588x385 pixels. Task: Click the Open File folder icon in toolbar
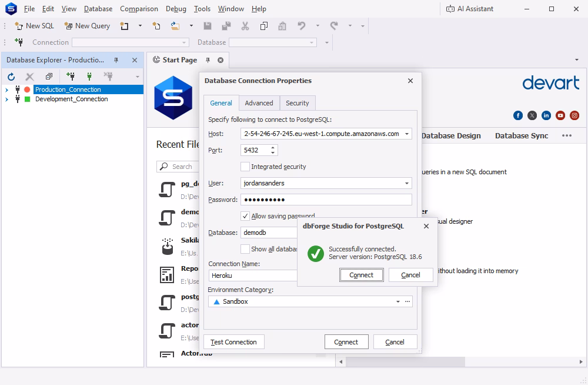[175, 25]
